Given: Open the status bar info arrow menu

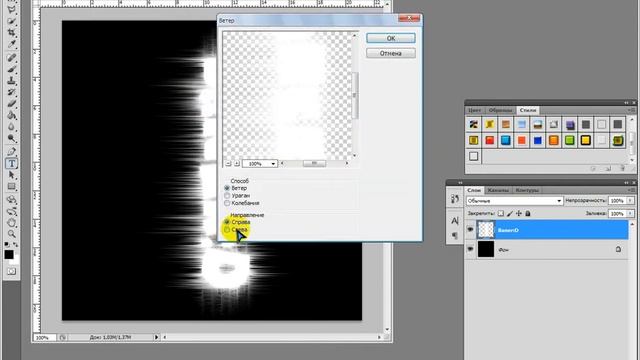Looking at the screenshot, I should (156, 337).
